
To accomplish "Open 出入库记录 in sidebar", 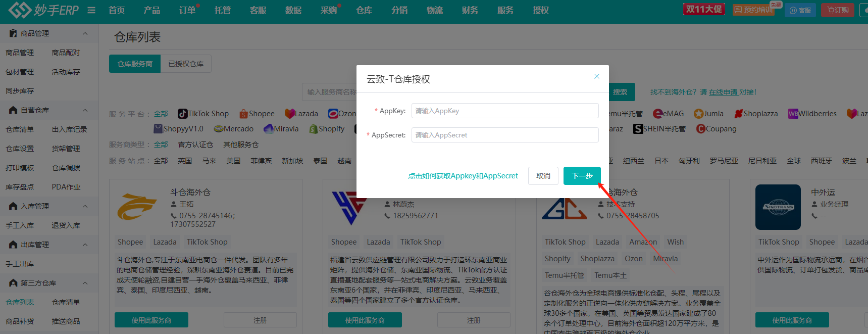I will click(69, 129).
